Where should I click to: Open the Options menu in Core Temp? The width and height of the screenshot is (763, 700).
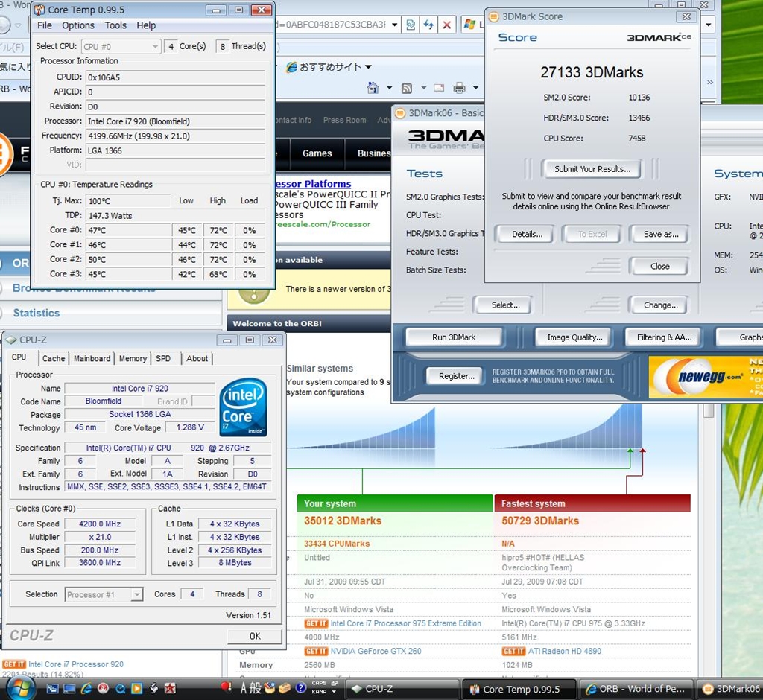78,25
